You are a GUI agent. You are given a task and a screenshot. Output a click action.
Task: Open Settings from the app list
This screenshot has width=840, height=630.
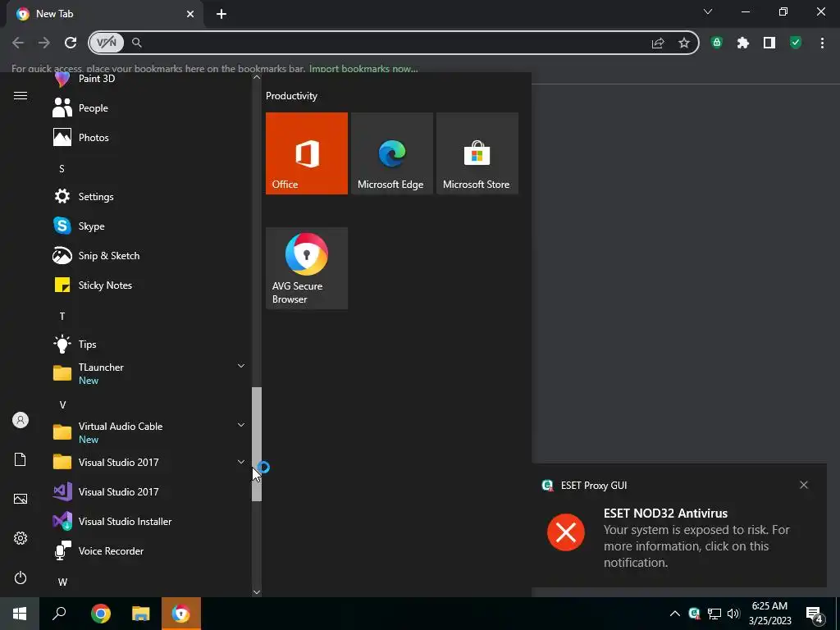150,197
